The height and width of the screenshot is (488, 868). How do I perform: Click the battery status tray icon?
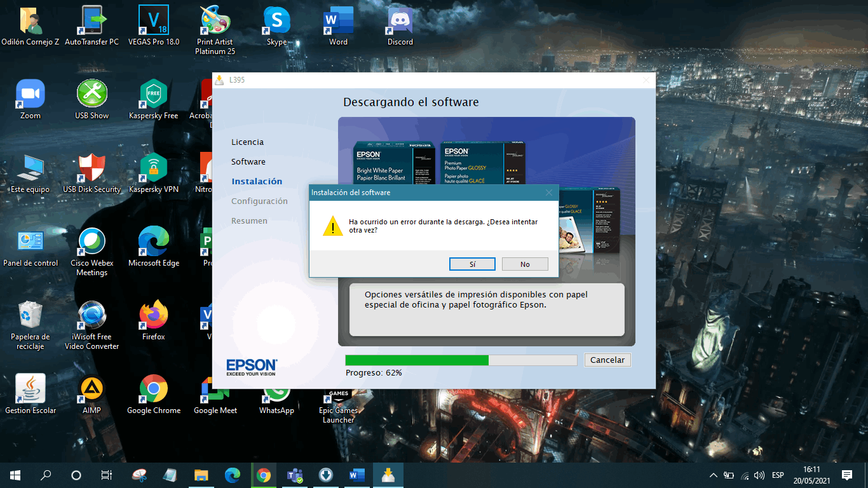(729, 475)
